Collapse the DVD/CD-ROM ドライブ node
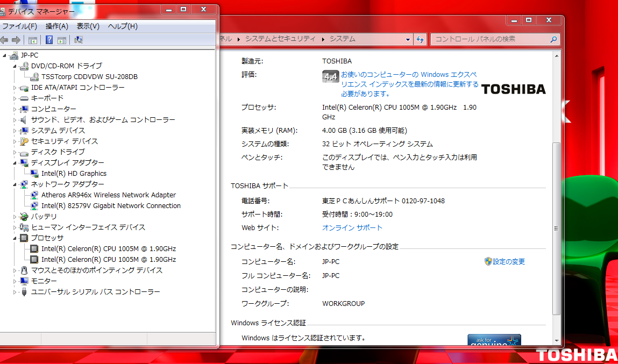Screen dimensions: 618x364 [x=15, y=66]
